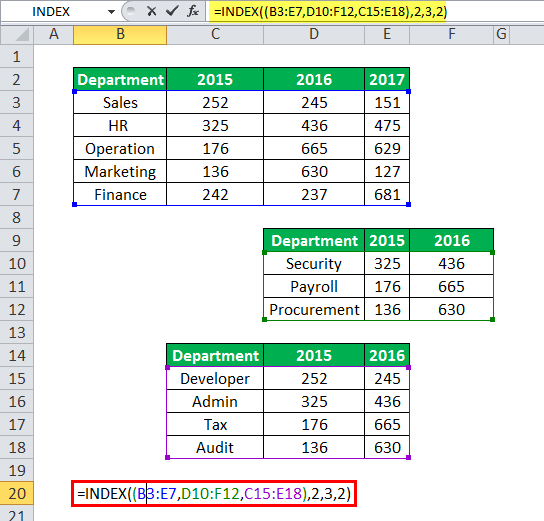Click the 2017 header cell
The width and height of the screenshot is (544, 521).
pos(387,79)
